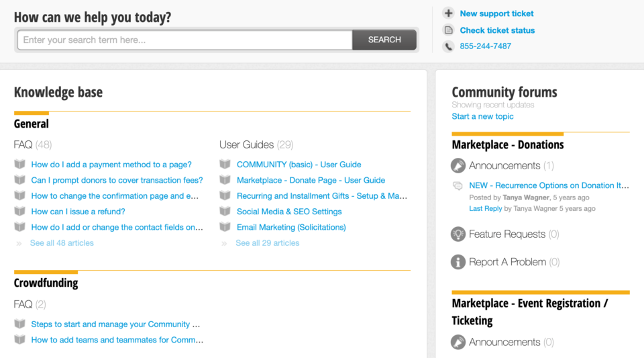The width and height of the screenshot is (644, 358).
Task: Open 'Can I prompt donors to cover transaction fees?'
Action: (117, 180)
